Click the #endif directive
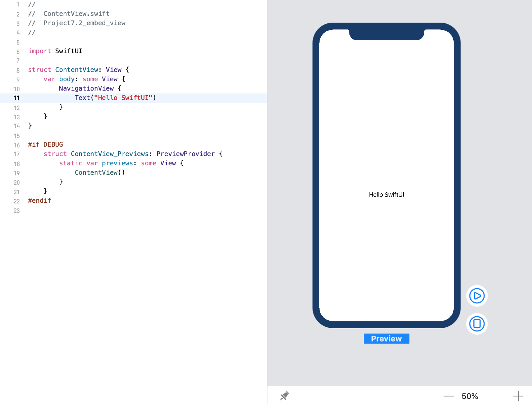 click(40, 201)
